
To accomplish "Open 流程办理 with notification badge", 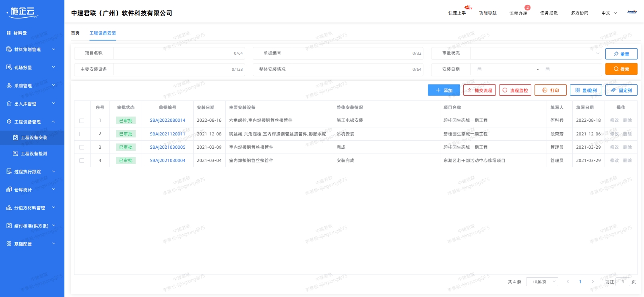I will pos(518,13).
